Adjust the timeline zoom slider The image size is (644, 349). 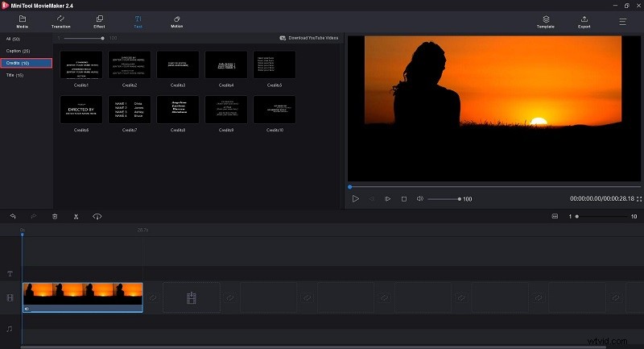pyautogui.click(x=601, y=216)
